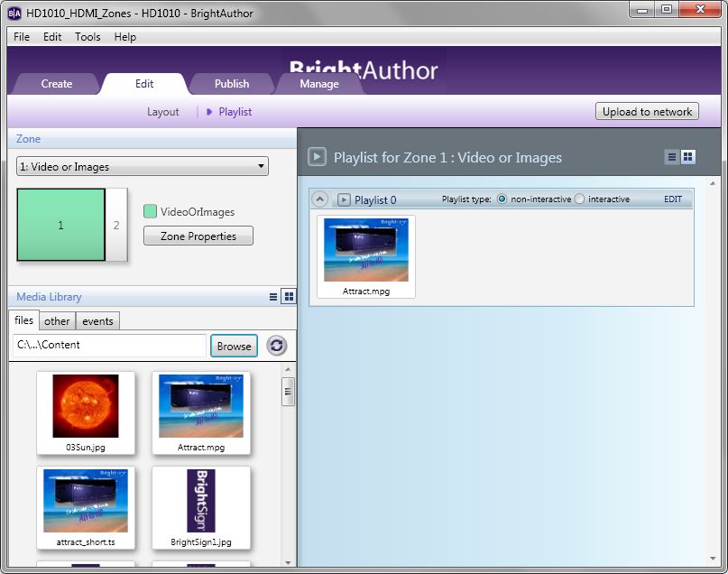This screenshot has width=728, height=574.
Task: Select the interactive playlist type
Action: coord(579,199)
